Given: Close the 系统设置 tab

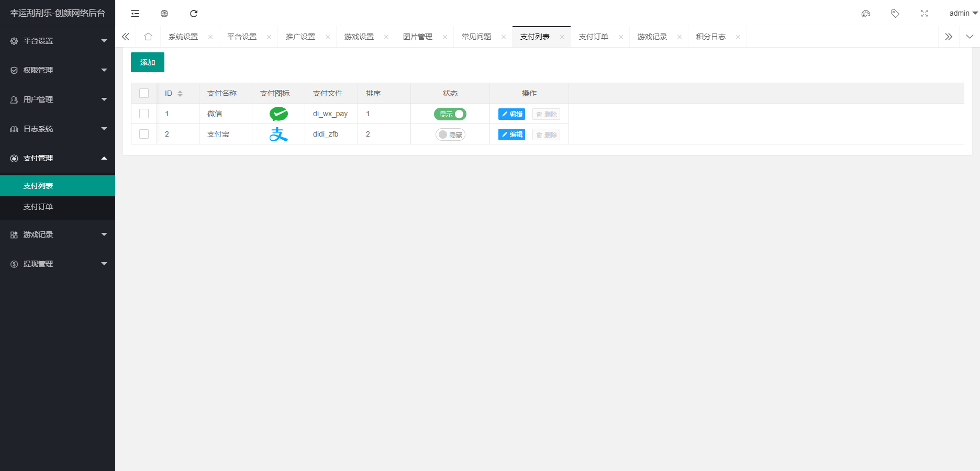Looking at the screenshot, I should tap(210, 37).
